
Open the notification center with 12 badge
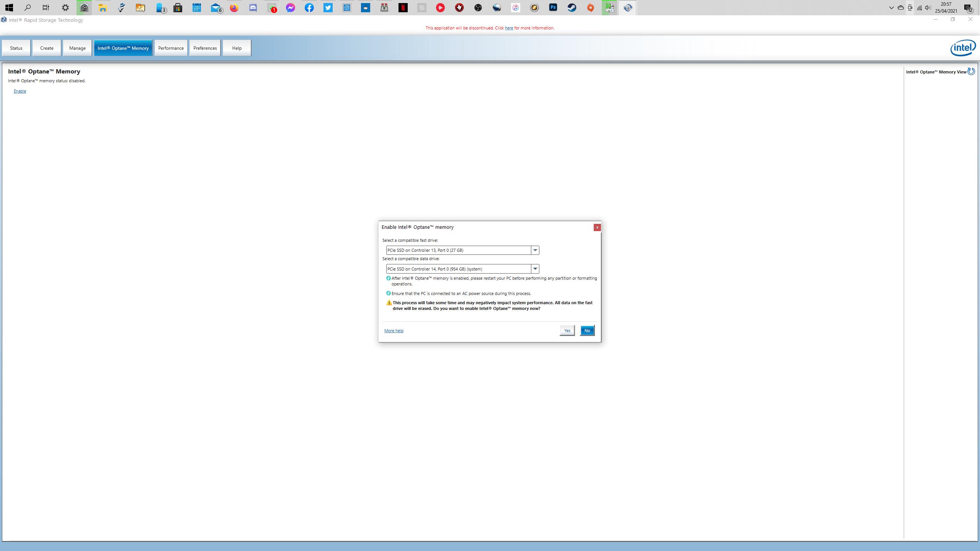pos(968,8)
